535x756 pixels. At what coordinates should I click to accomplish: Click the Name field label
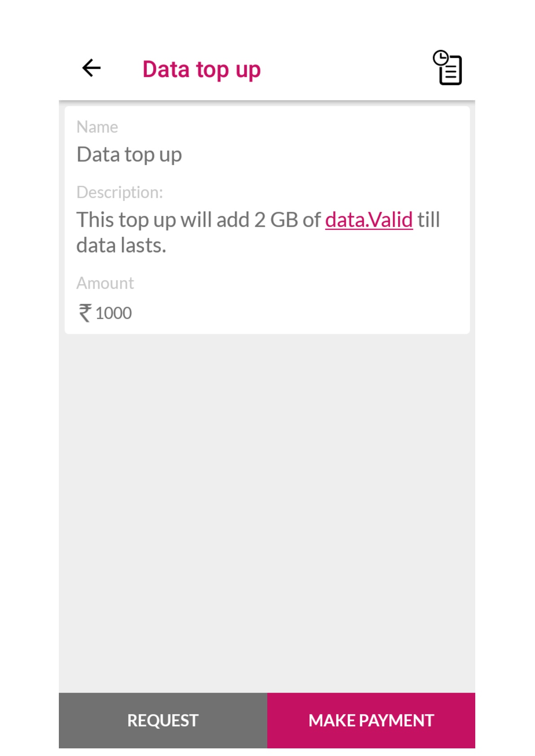pos(97,127)
